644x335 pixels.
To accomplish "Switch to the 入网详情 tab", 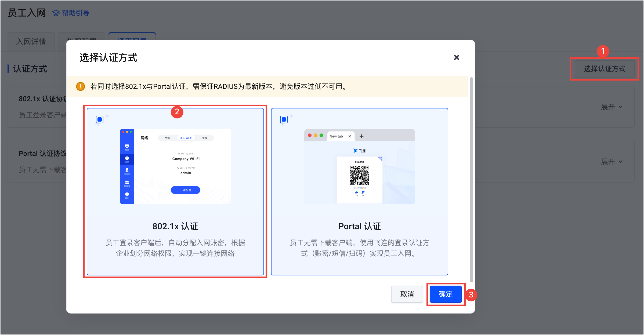I will [31, 42].
